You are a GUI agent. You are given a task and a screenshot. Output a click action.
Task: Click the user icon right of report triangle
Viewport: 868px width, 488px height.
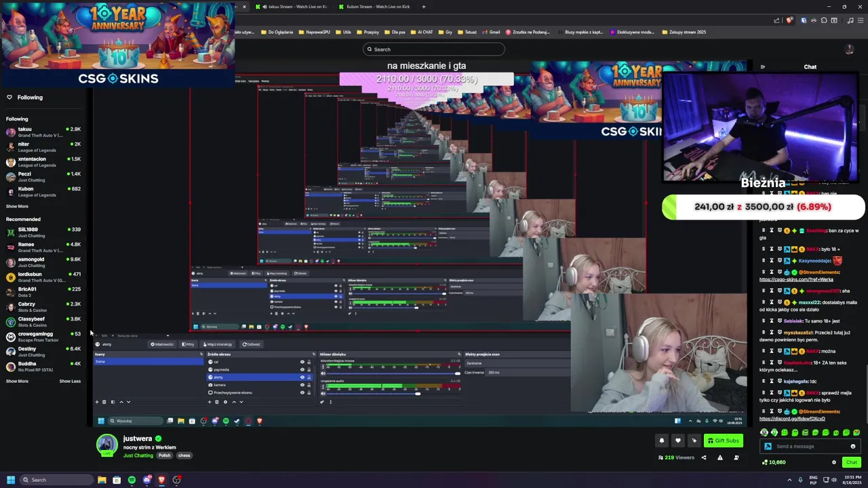tap(736, 457)
